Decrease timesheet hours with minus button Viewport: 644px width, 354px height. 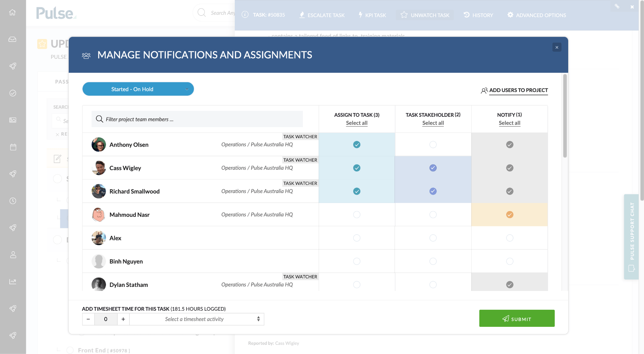point(88,319)
